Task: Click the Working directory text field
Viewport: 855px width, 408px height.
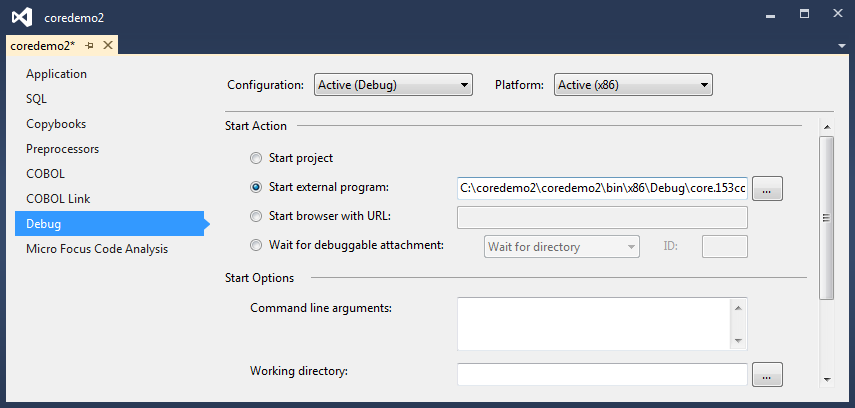Action: click(x=602, y=375)
